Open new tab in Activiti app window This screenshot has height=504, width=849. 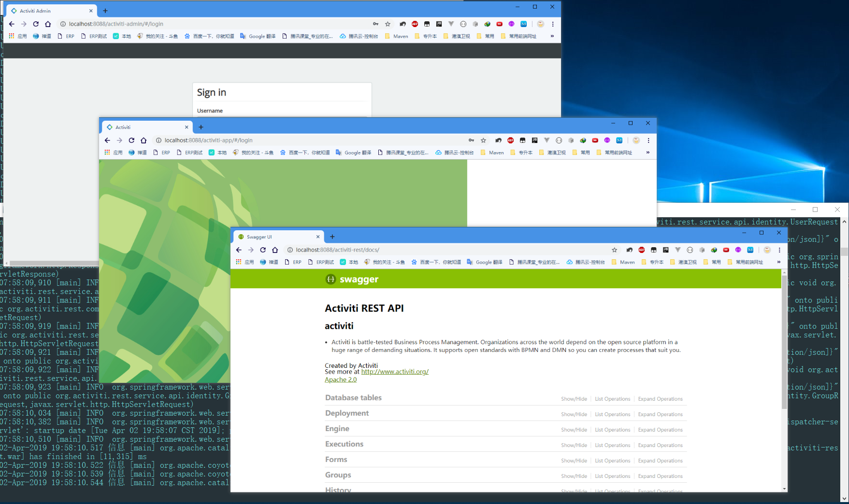click(x=201, y=127)
